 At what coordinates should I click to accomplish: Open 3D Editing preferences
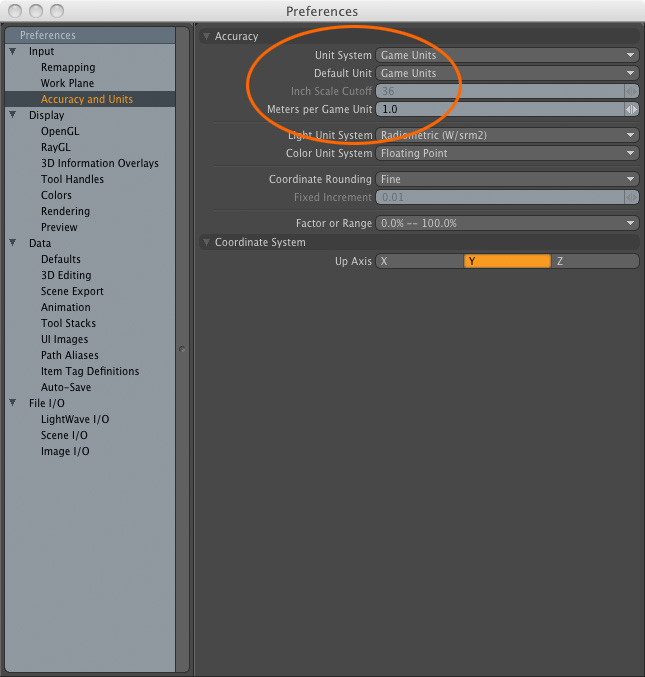(66, 275)
